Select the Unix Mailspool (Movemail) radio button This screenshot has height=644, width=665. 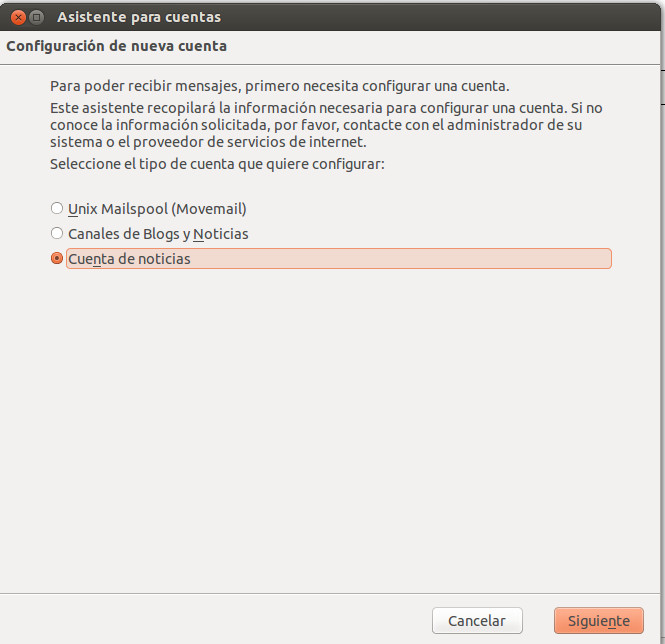tap(57, 209)
